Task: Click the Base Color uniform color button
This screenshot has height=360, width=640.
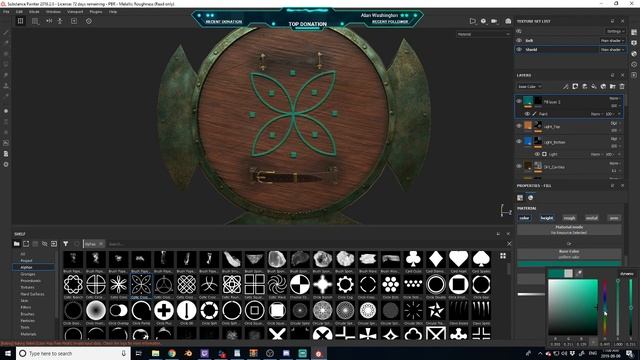Action: click(x=569, y=254)
